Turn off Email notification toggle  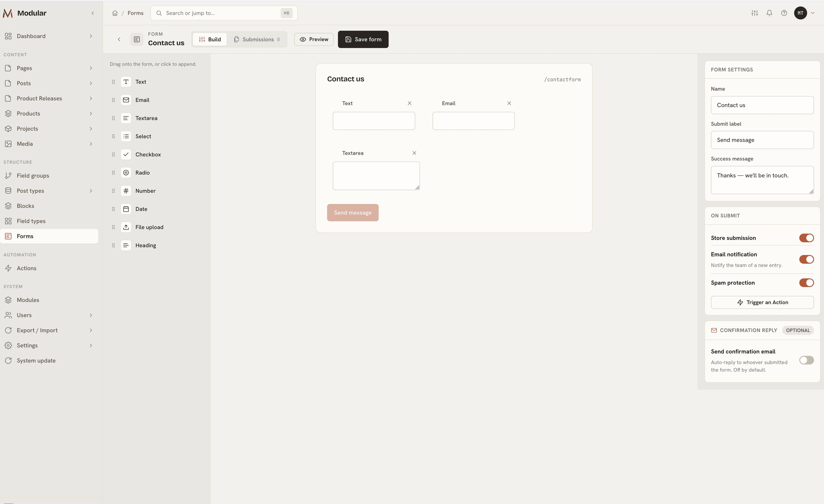click(806, 259)
